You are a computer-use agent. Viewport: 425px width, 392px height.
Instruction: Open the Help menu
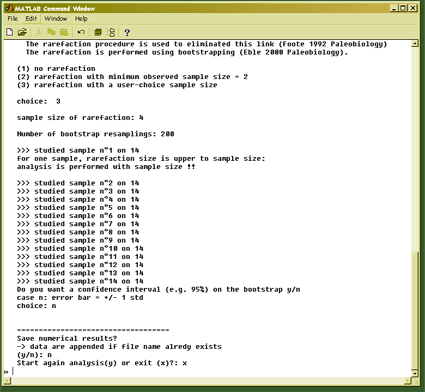click(x=81, y=19)
